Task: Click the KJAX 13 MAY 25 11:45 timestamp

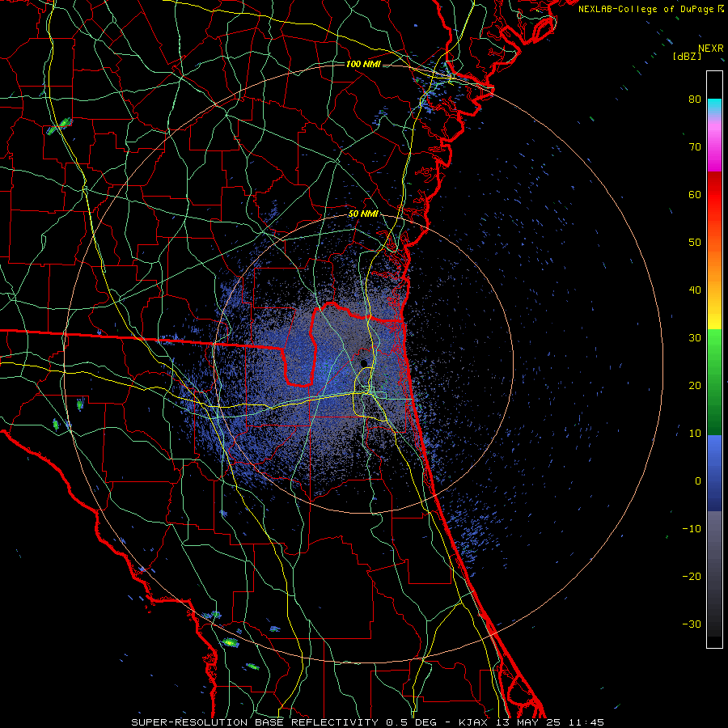Action: pyautogui.click(x=531, y=722)
